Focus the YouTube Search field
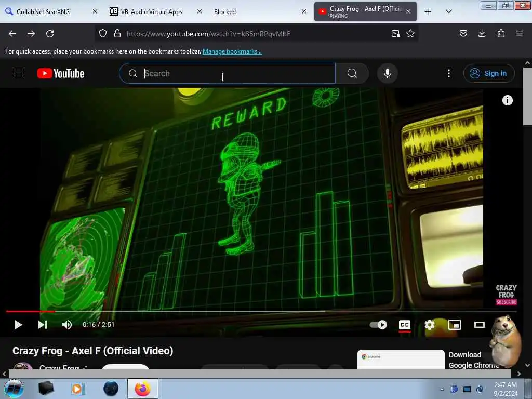This screenshot has height=399, width=532. (228, 73)
